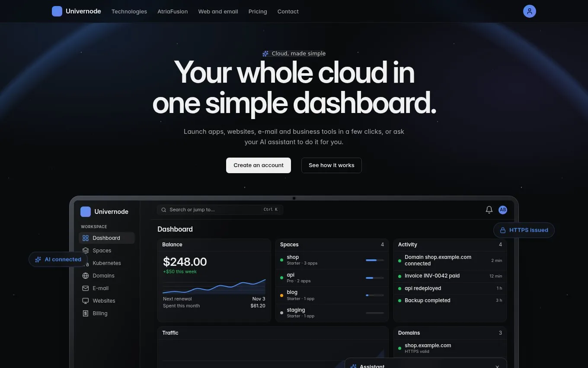The height and width of the screenshot is (368, 588).
Task: Click the Univernode logo in the top navigation
Action: [x=57, y=11]
